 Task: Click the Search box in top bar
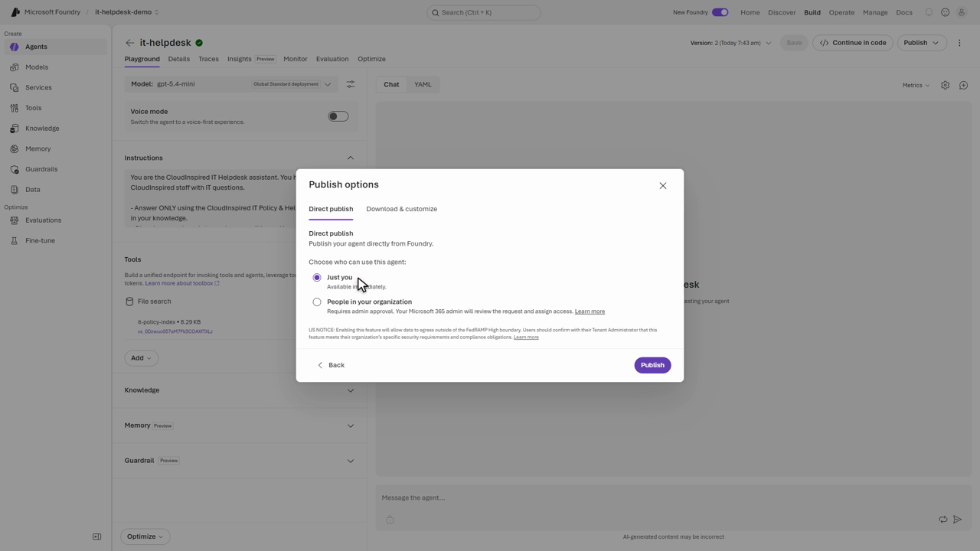(484, 12)
